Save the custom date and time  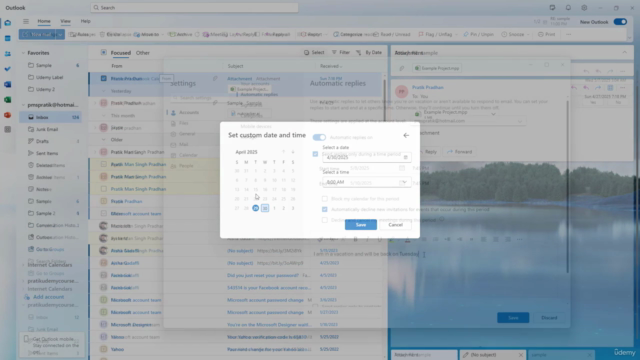coord(361,225)
